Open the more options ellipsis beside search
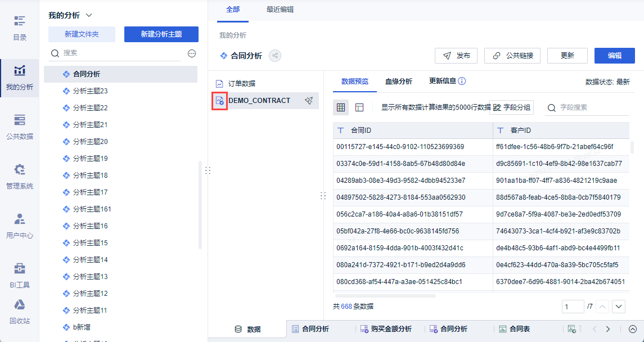Screen dimensions: 644x342 click(x=192, y=53)
